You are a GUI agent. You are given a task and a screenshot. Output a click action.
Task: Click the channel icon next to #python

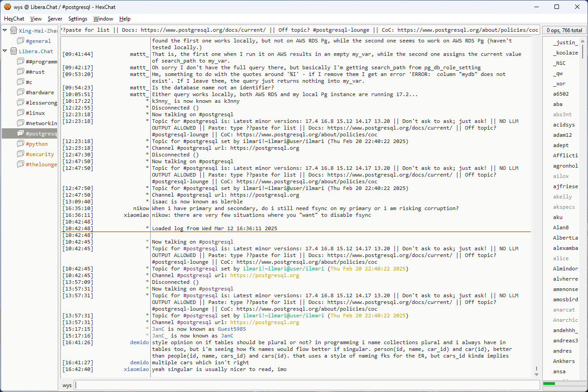coord(21,144)
